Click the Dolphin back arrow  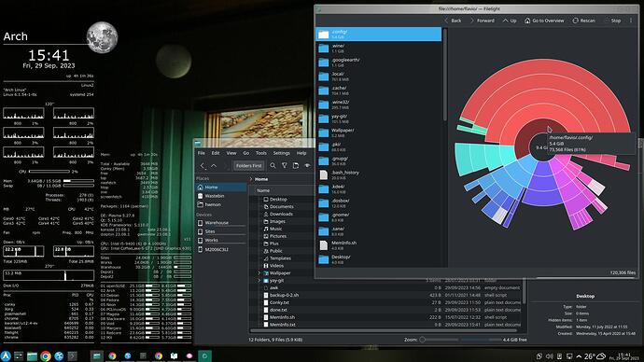pos(203,165)
